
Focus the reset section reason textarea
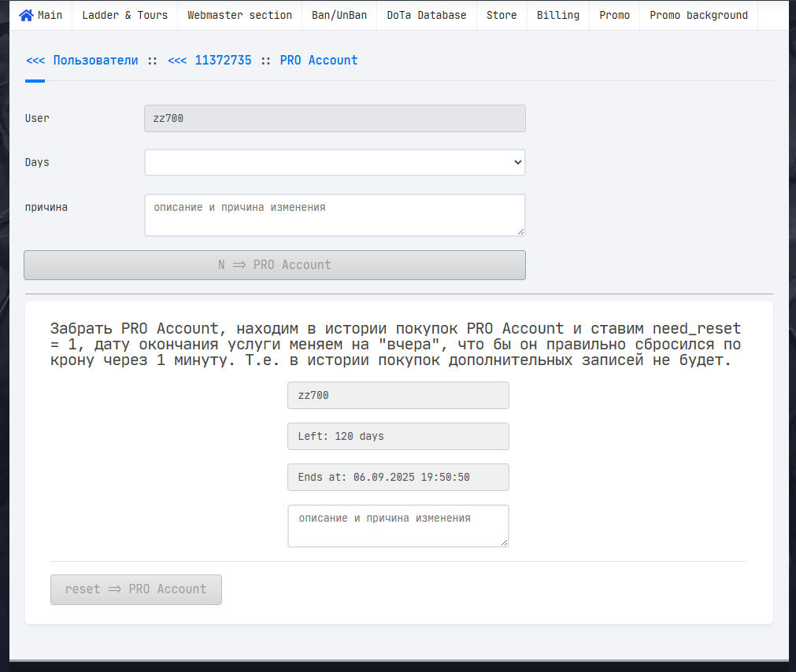point(398,526)
